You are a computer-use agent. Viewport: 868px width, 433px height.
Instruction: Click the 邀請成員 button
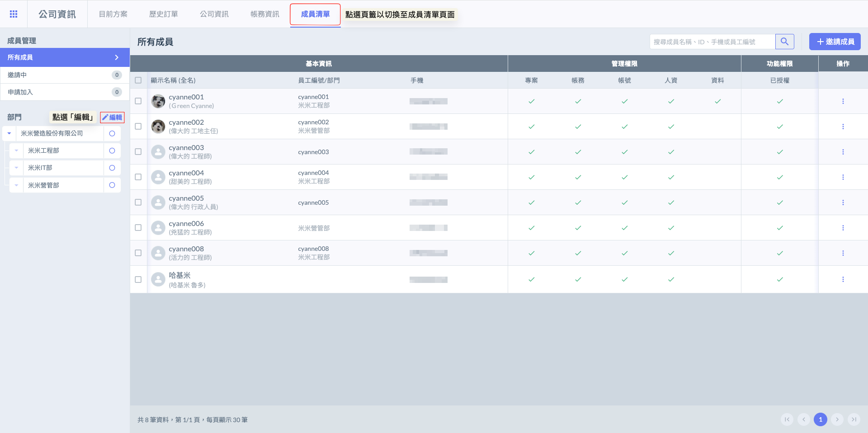click(x=835, y=42)
